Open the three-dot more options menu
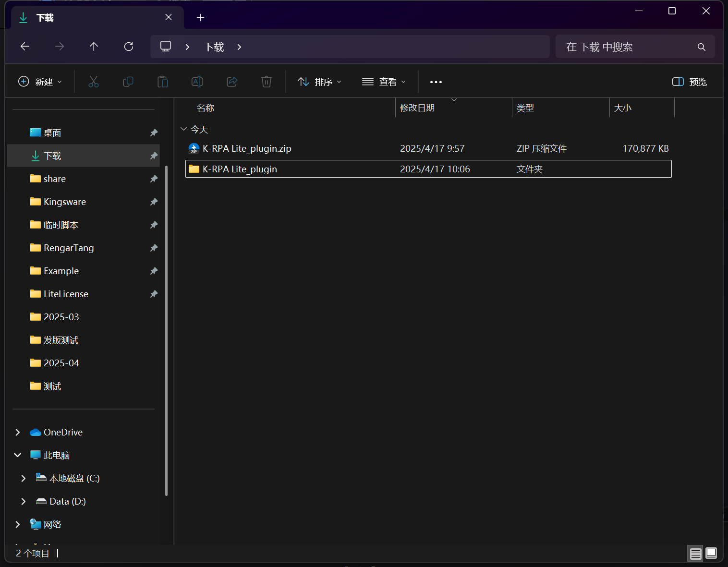The width and height of the screenshot is (728, 567). click(x=436, y=82)
